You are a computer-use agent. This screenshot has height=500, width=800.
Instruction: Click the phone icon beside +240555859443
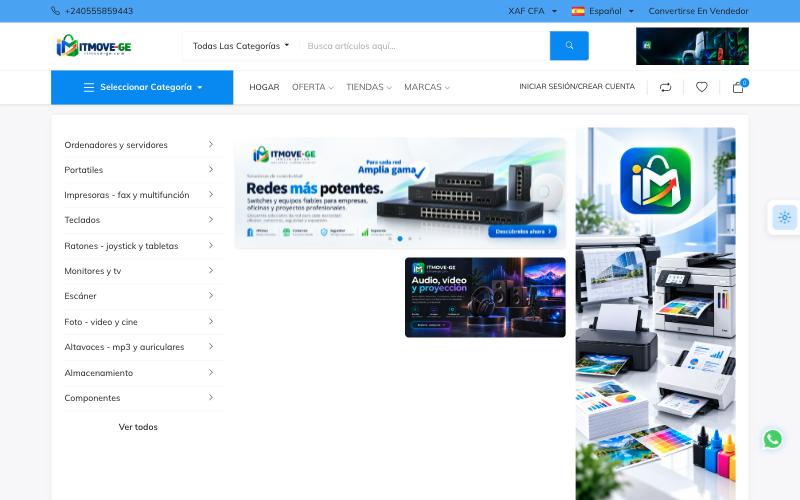(56, 11)
